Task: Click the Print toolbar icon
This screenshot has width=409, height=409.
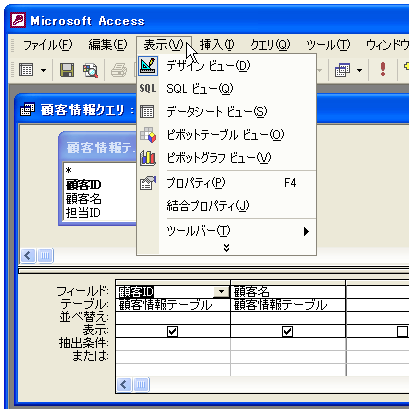Action: tap(119, 70)
